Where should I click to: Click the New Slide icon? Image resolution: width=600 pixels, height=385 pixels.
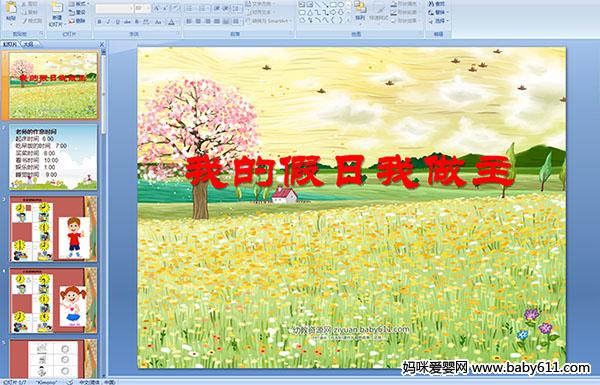[x=56, y=11]
